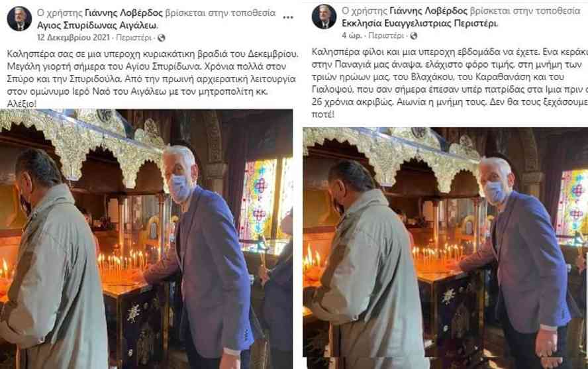The image size is (588, 369).
Task: Click the 12 Δεκεμβρίου 2021 timestamp
Action: pos(73,38)
